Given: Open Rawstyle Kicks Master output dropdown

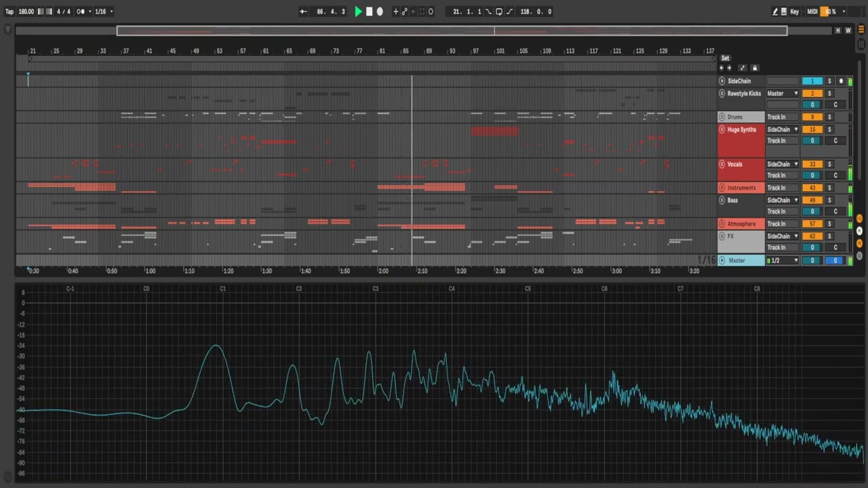Looking at the screenshot, I should 783,94.
